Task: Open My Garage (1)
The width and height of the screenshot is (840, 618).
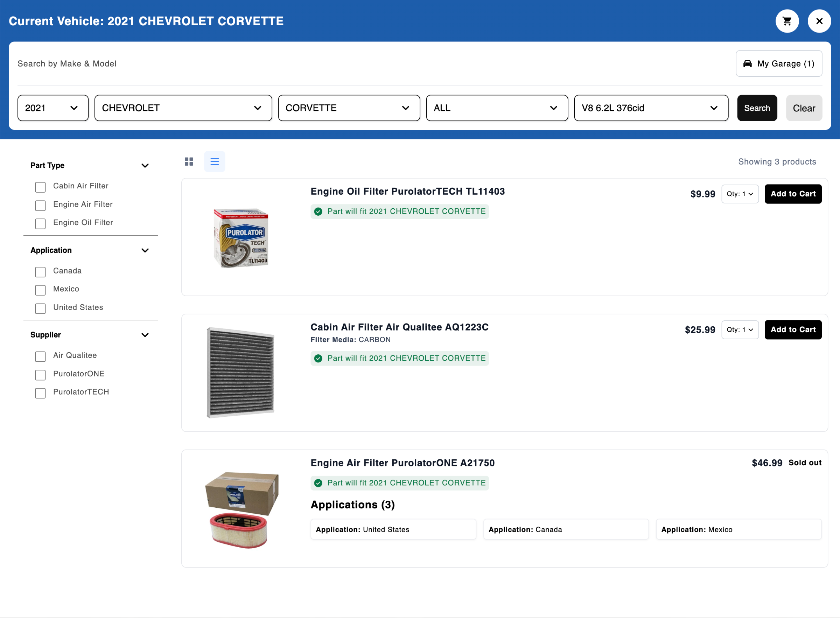Action: tap(779, 64)
